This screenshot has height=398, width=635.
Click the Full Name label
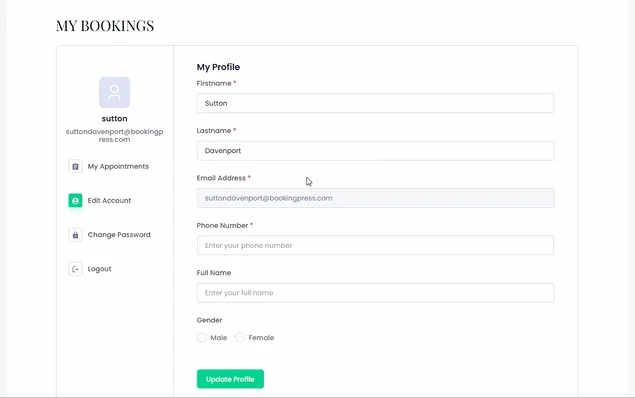(214, 273)
